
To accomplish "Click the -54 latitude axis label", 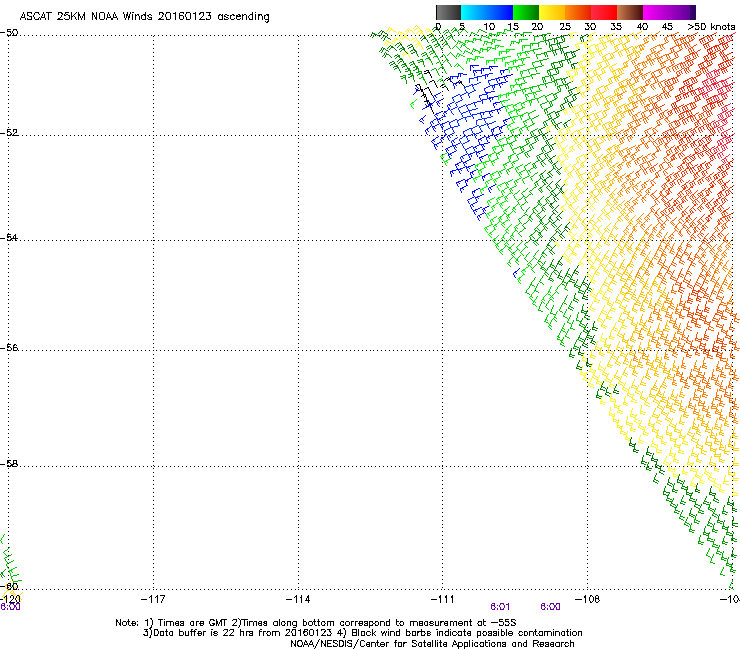I will tap(9, 237).
